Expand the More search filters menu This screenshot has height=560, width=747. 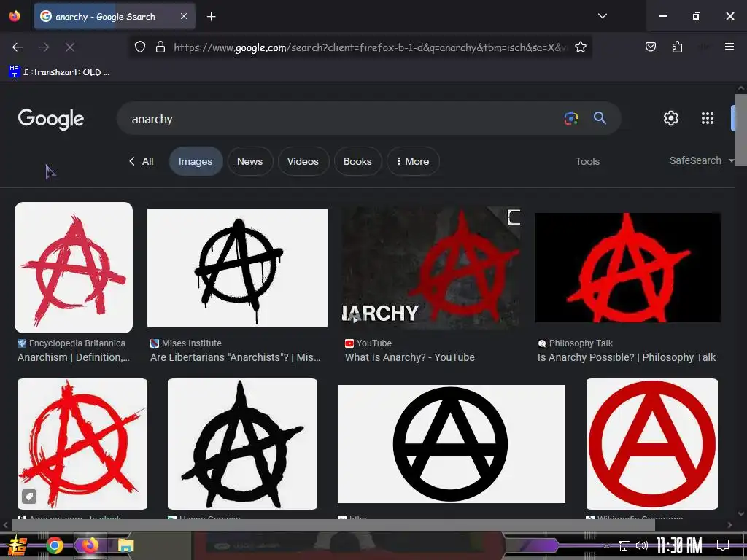(x=413, y=161)
